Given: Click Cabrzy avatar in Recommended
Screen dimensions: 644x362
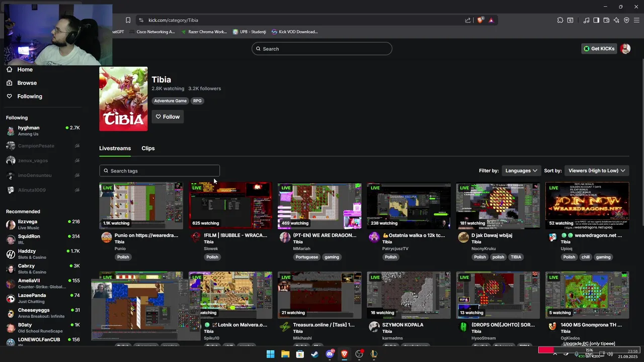Looking at the screenshot, I should pyautogui.click(x=11, y=269).
